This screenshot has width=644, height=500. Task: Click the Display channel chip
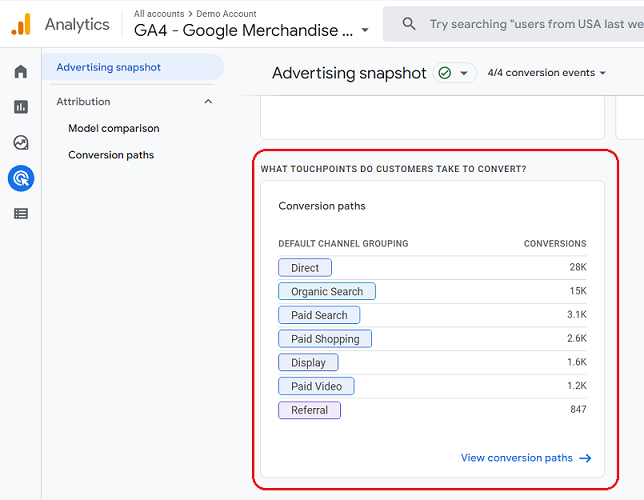tap(308, 363)
